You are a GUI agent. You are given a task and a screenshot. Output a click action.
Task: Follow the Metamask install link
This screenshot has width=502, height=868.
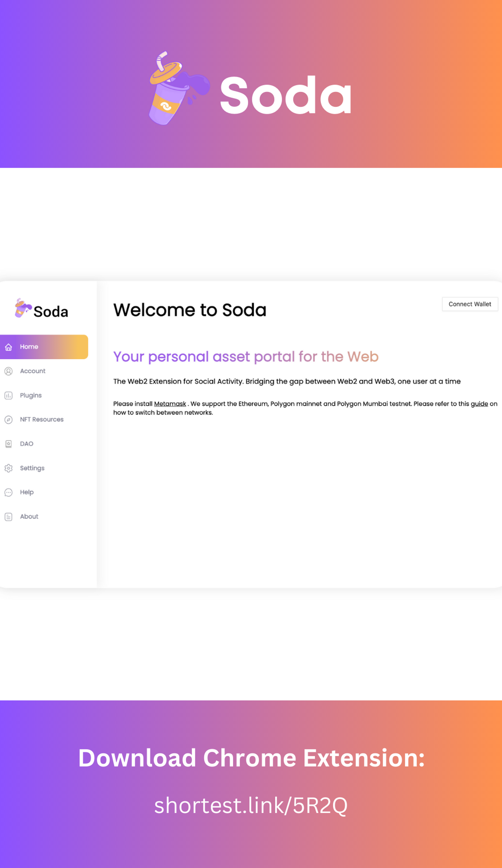tap(170, 404)
